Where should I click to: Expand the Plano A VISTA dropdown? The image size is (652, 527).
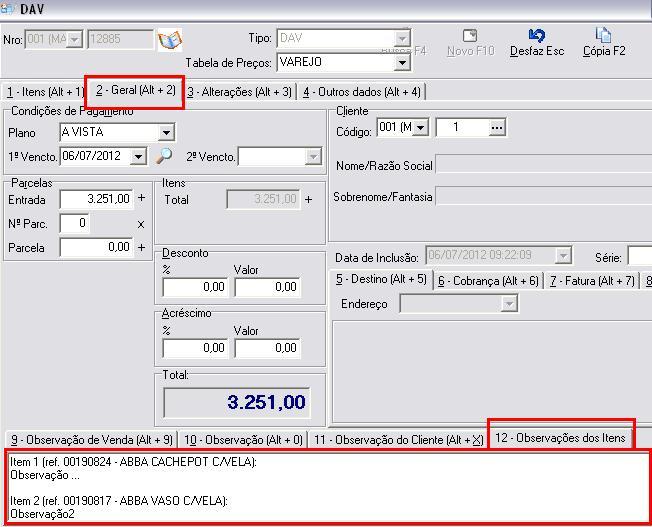pyautogui.click(x=166, y=132)
